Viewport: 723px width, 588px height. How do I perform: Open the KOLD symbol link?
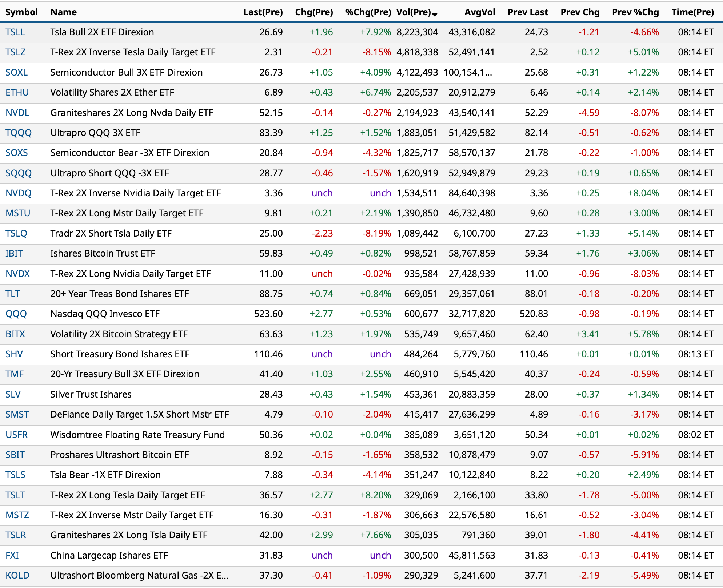tap(17, 576)
